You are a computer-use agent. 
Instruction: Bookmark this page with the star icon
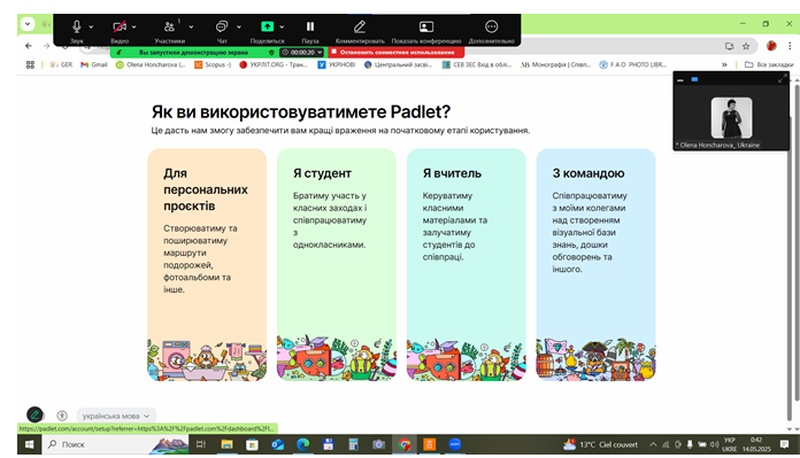coord(746,46)
